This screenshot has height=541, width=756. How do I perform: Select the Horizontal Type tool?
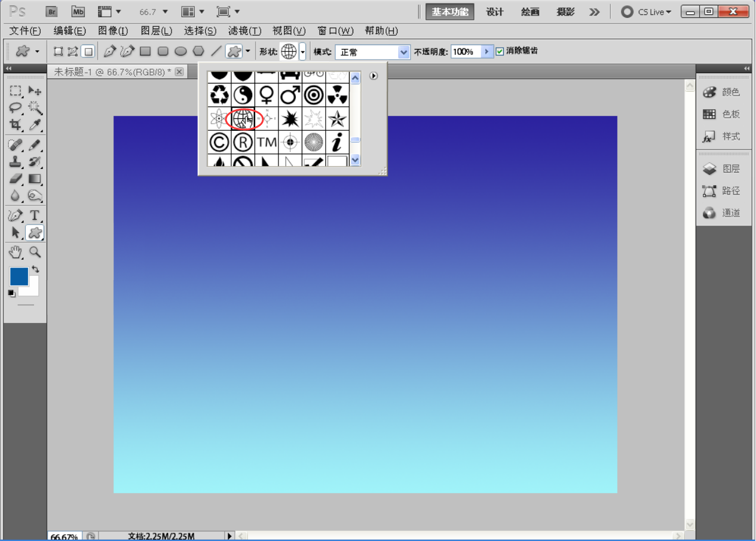(35, 215)
